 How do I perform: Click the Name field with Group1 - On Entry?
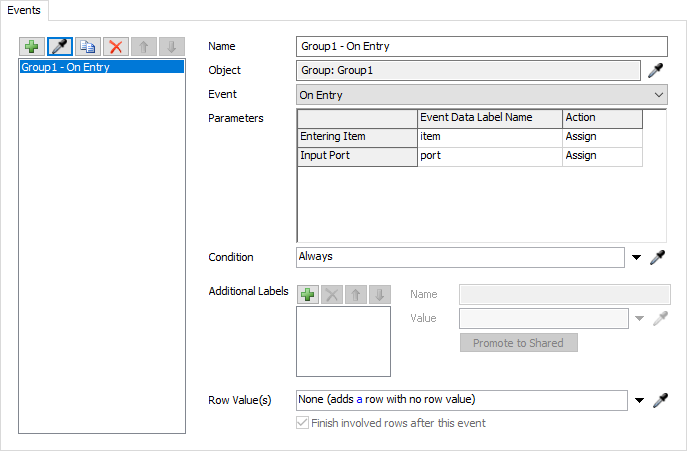482,46
